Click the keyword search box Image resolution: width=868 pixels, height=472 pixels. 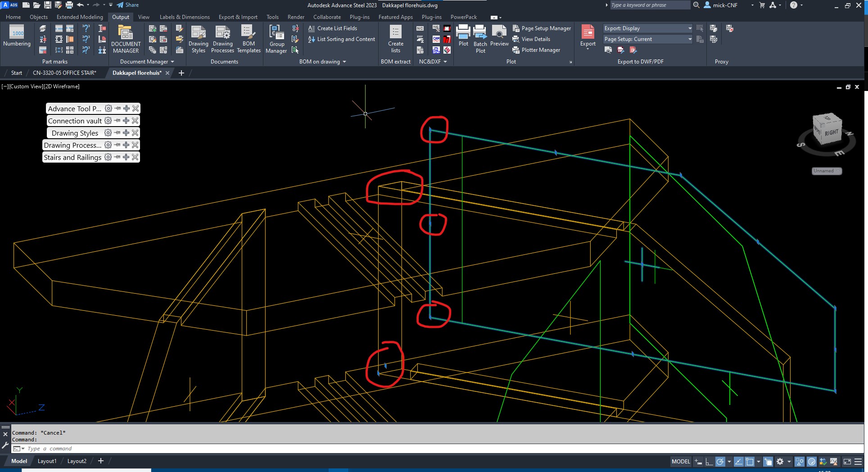(650, 5)
